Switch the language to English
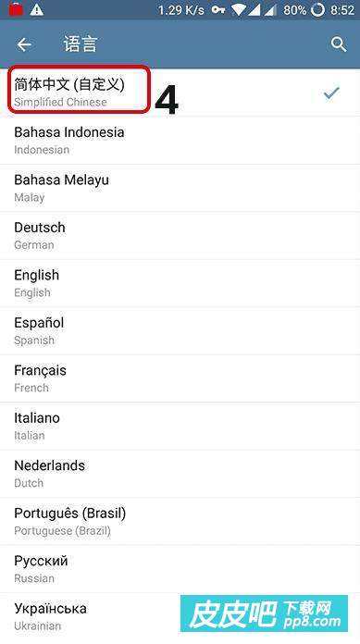The width and height of the screenshot is (360, 644). (180, 283)
